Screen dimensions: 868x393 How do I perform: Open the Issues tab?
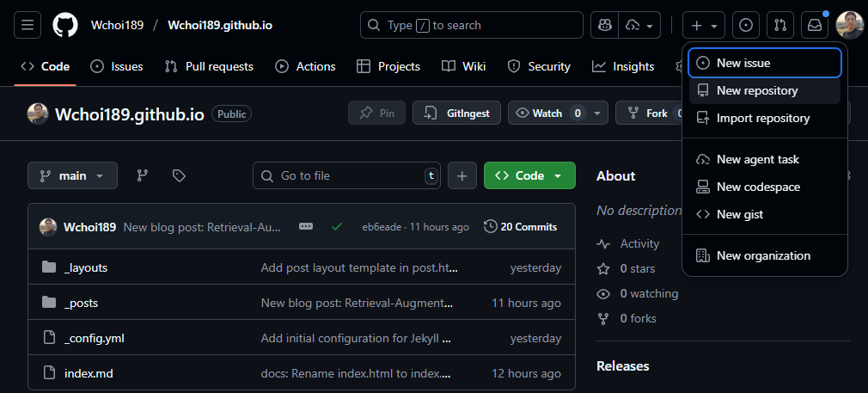point(117,66)
